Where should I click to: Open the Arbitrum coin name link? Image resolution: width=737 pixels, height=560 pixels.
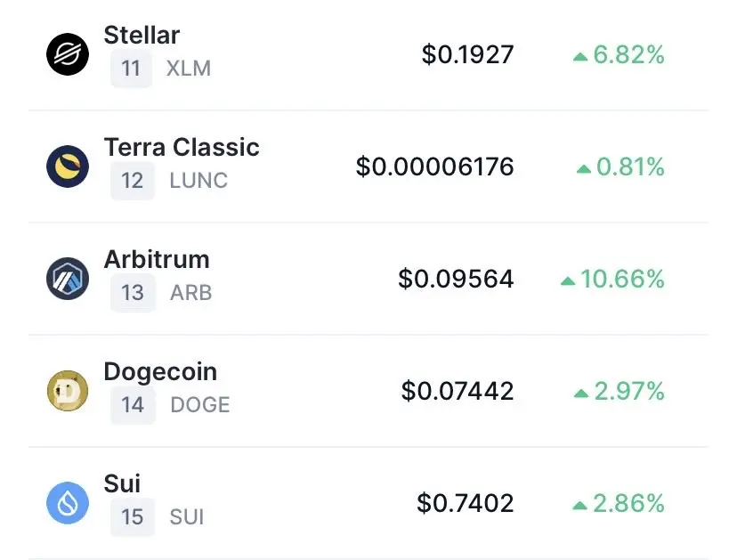point(157,260)
